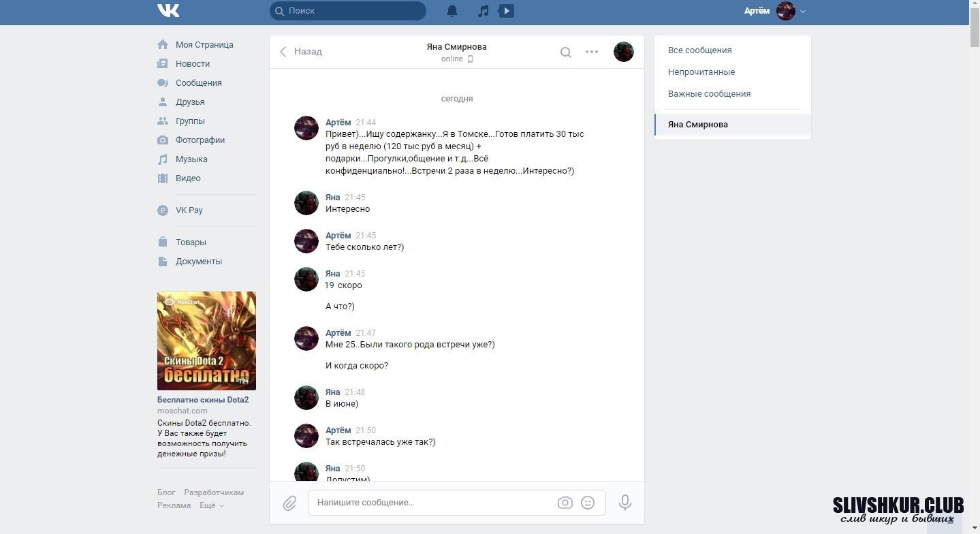The height and width of the screenshot is (534, 980).
Task: Click the message text Интересно
Action: point(348,209)
